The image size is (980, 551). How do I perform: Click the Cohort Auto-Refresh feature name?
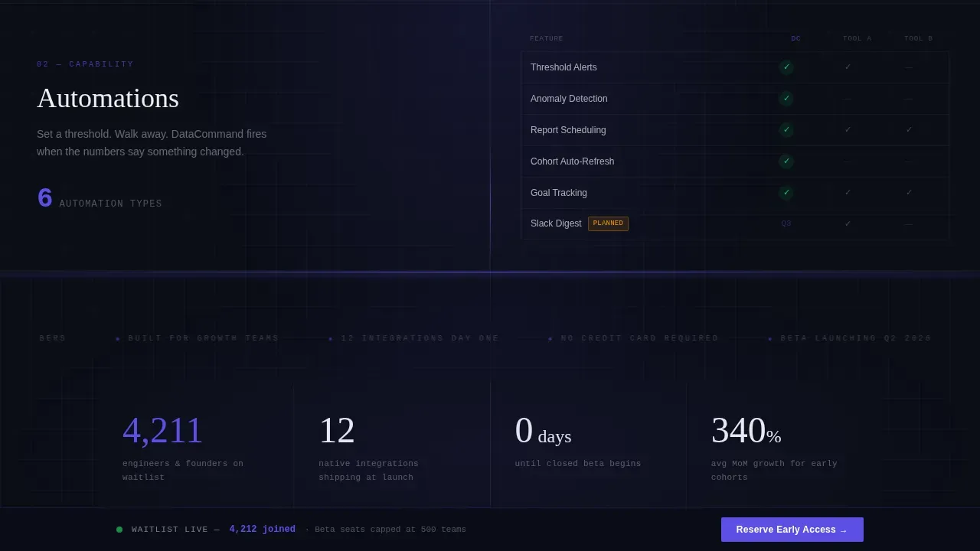click(x=572, y=161)
